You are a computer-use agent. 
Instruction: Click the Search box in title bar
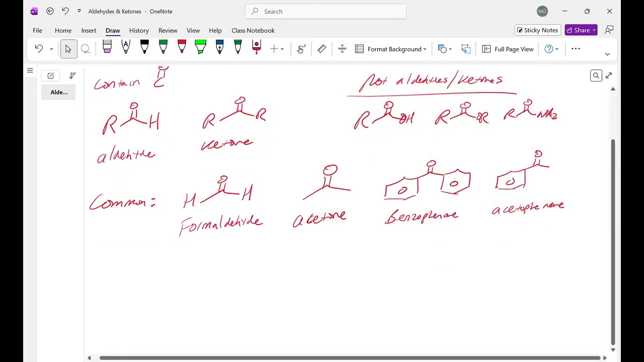326,11
